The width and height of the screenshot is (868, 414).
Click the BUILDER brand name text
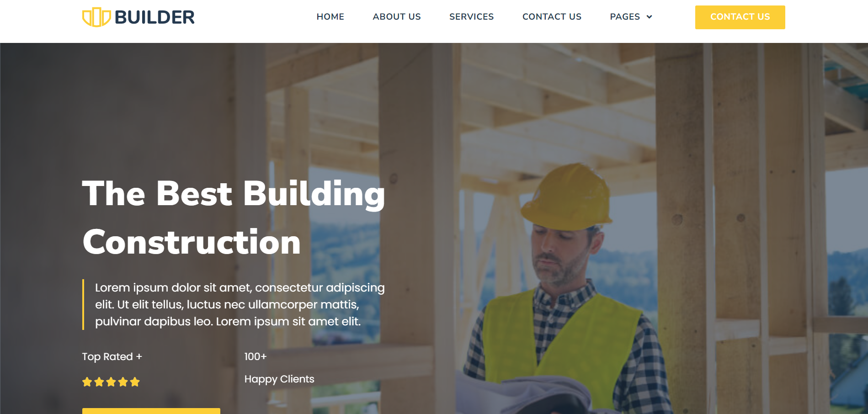click(x=154, y=17)
